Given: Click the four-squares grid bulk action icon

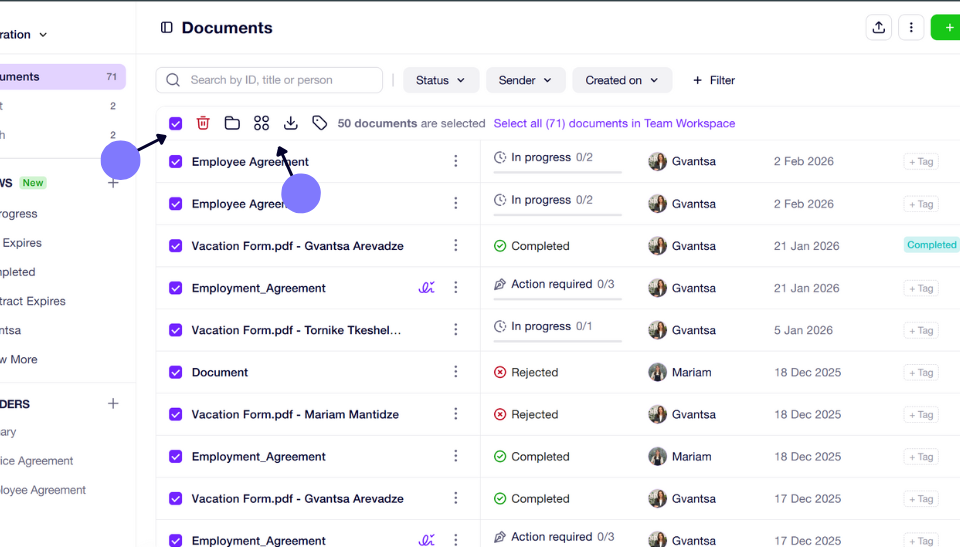Looking at the screenshot, I should pyautogui.click(x=261, y=123).
